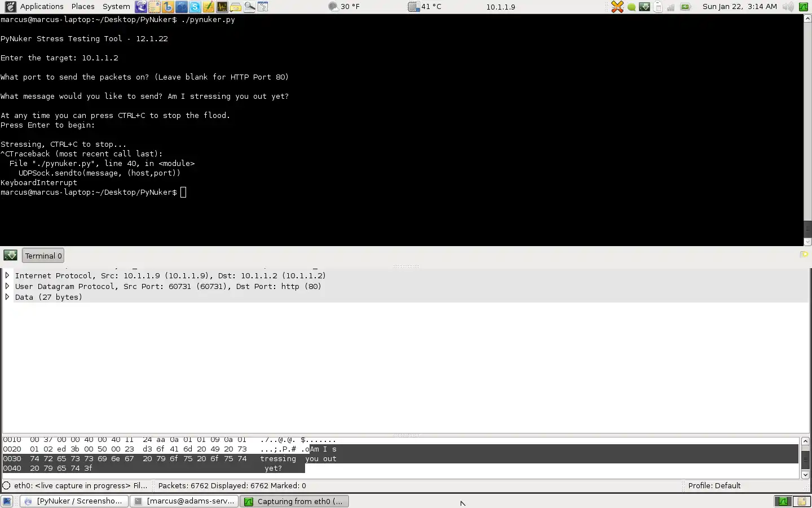Launch the window switcher icon in panel
This screenshot has width=812, height=508.
tap(263, 7)
